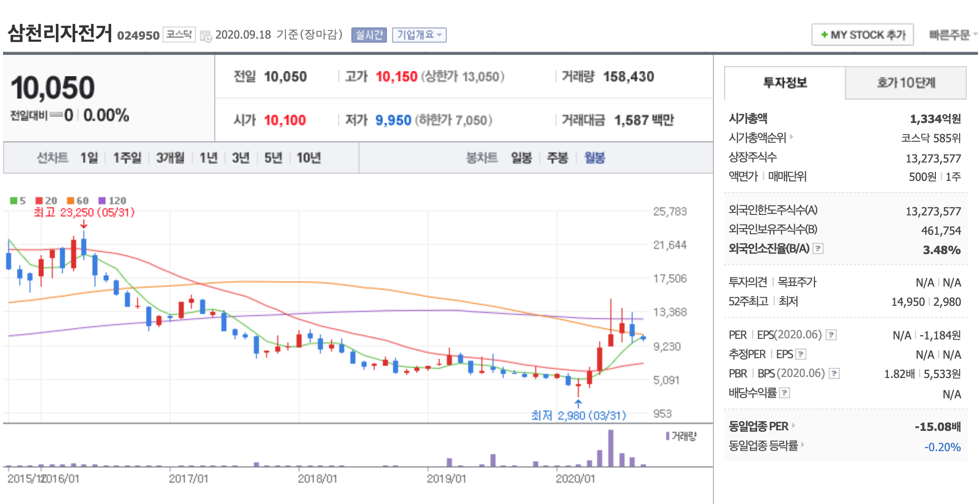Click the PBR value 1.82배

pos(899,374)
